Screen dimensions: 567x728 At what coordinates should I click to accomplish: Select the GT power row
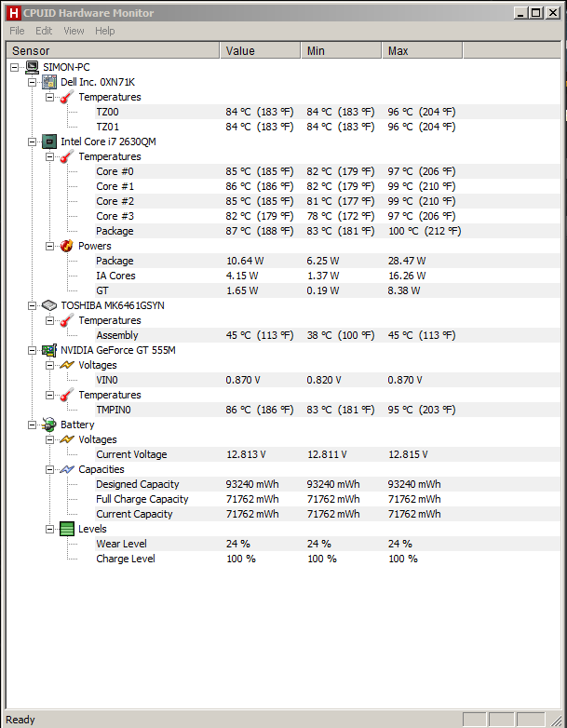pos(328,290)
